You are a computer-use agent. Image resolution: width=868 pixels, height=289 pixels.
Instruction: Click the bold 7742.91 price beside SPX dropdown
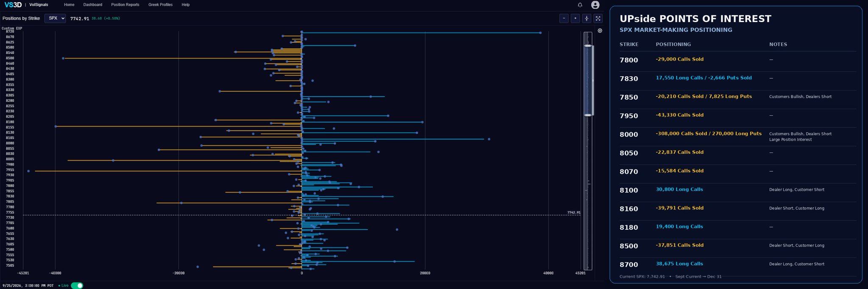click(80, 19)
